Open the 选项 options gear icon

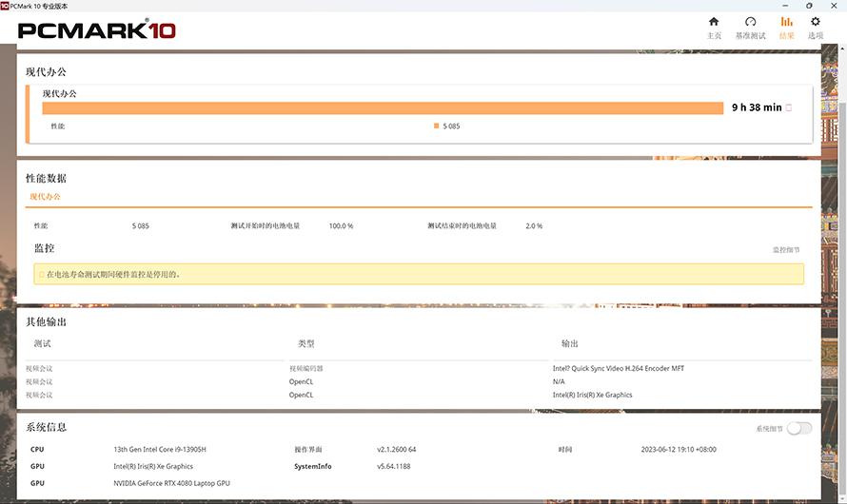(x=816, y=22)
